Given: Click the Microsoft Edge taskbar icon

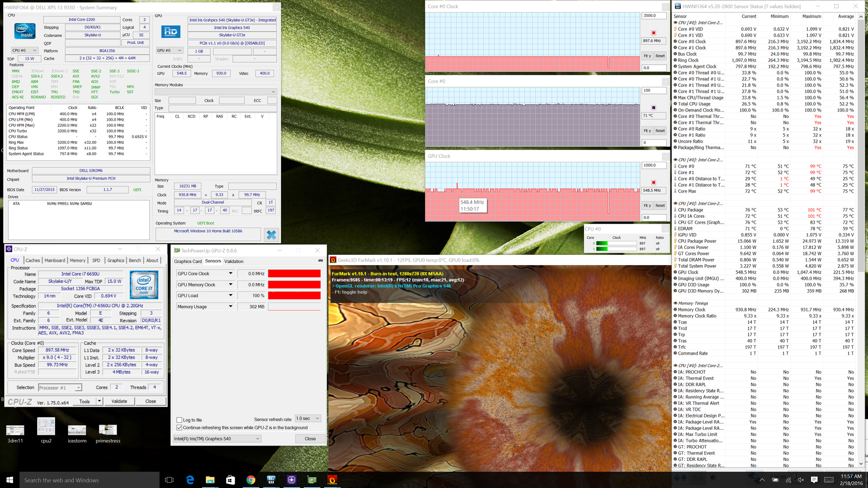Looking at the screenshot, I should (x=190, y=480).
